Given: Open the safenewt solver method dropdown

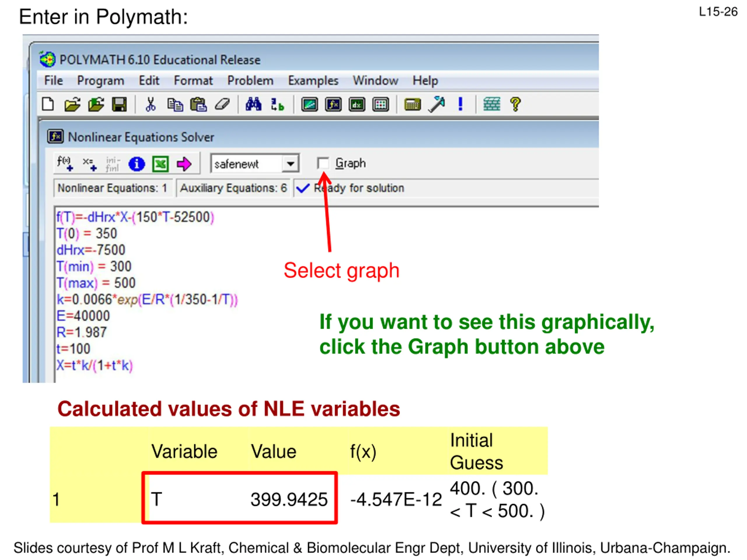Looking at the screenshot, I should (x=291, y=164).
